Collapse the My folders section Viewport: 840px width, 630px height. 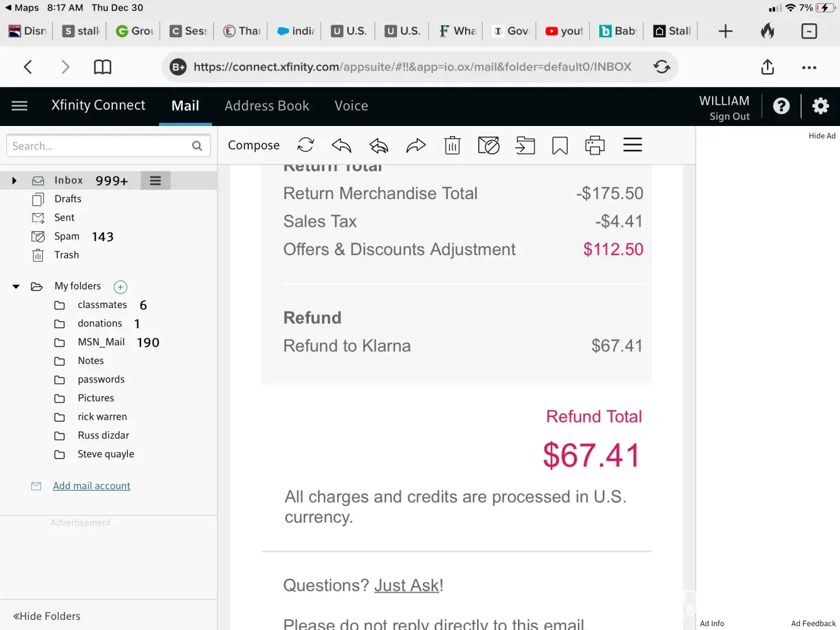click(16, 287)
